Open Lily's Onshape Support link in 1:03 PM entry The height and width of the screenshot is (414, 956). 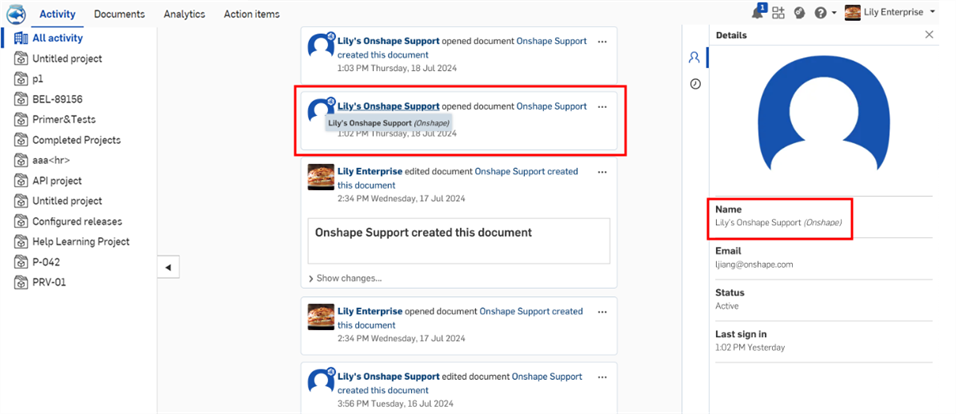[388, 41]
